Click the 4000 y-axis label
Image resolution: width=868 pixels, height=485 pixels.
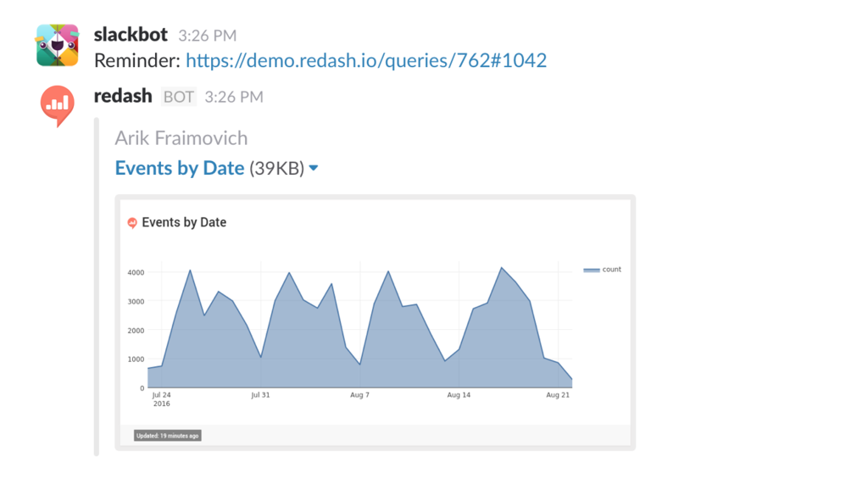tap(136, 272)
